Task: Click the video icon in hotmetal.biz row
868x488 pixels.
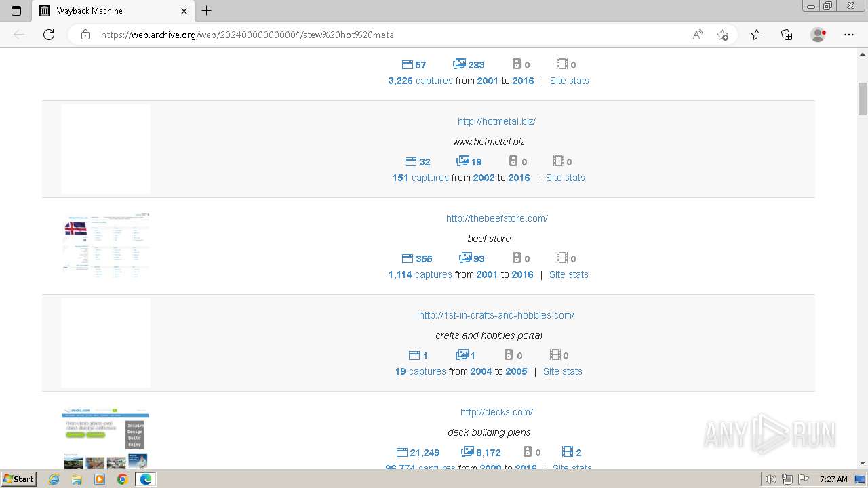Action: point(559,161)
